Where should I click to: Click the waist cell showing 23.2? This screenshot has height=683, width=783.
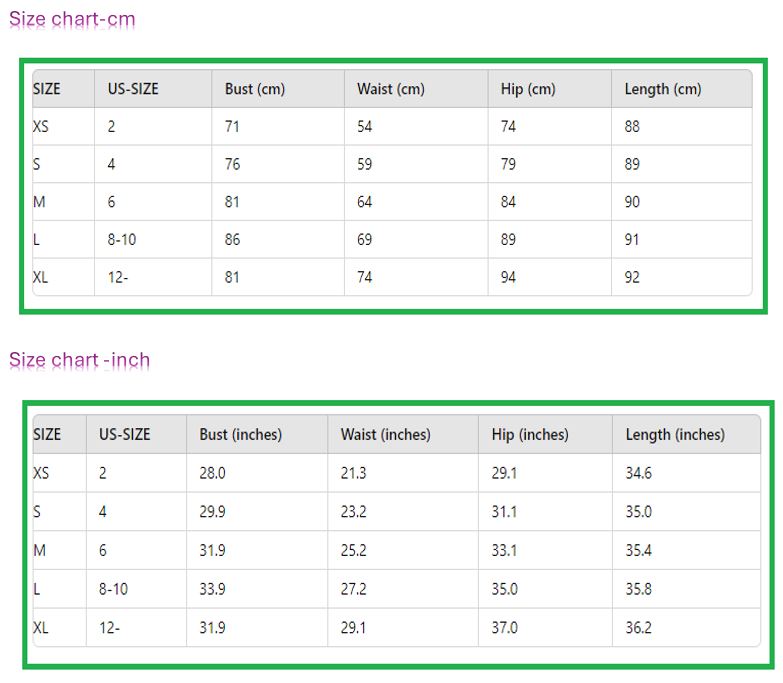pos(354,512)
